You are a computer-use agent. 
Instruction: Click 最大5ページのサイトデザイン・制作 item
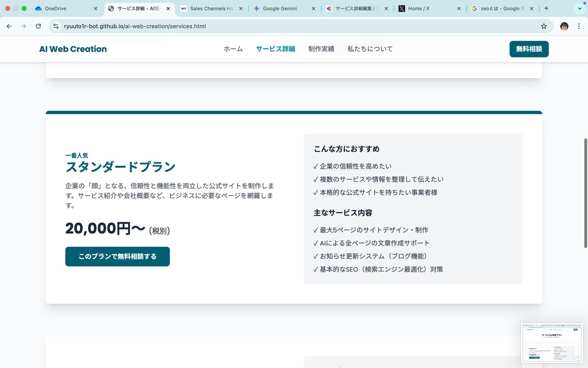(x=371, y=230)
